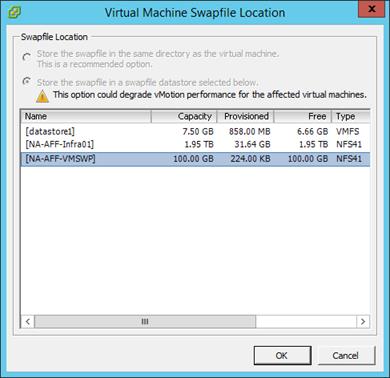Close the Swapfile Location dialog
The height and width of the screenshot is (378, 390).
tap(372, 9)
